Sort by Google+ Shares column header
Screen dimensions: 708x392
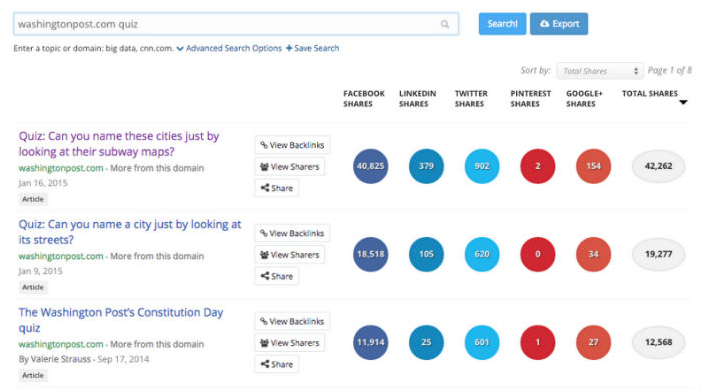(584, 98)
